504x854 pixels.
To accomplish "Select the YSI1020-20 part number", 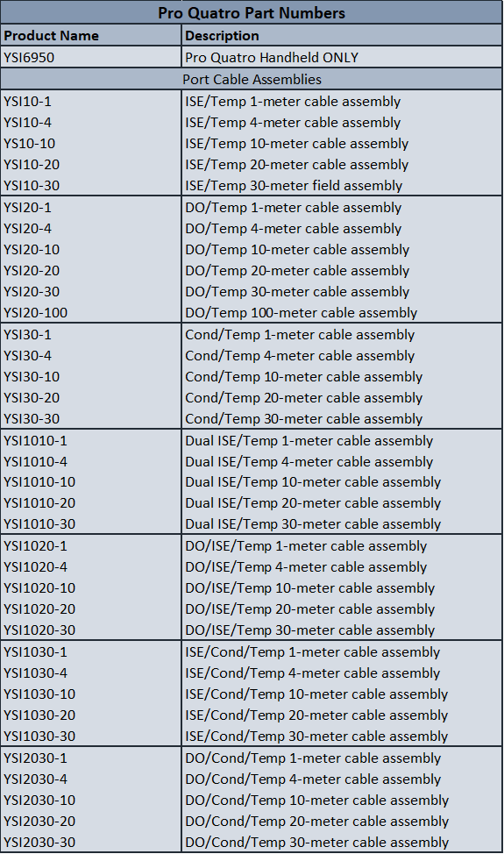I will [39, 608].
